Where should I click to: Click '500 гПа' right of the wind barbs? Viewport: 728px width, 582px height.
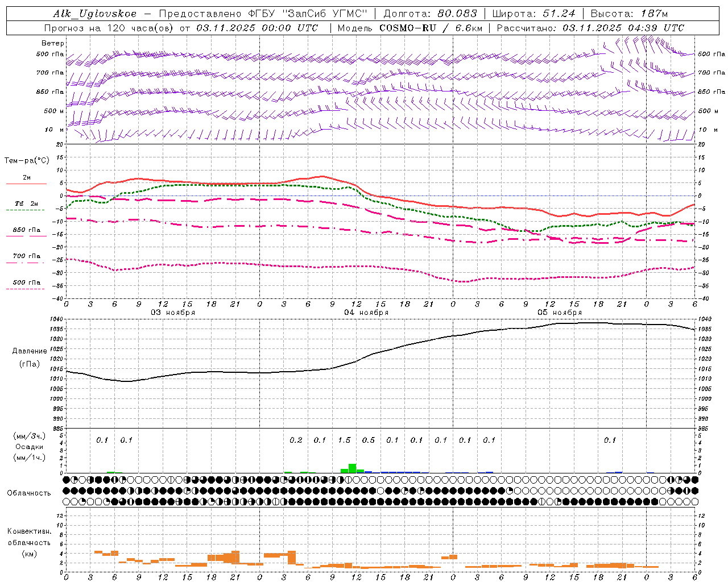(712, 54)
